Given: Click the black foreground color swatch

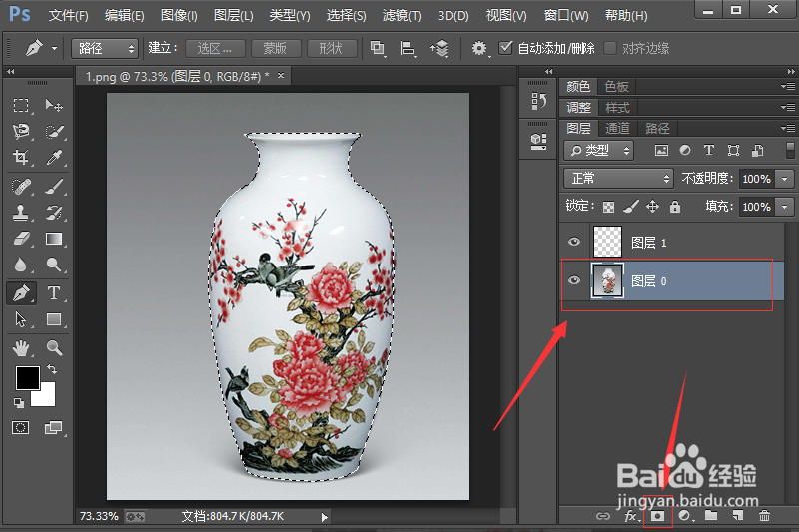Looking at the screenshot, I should (27, 378).
